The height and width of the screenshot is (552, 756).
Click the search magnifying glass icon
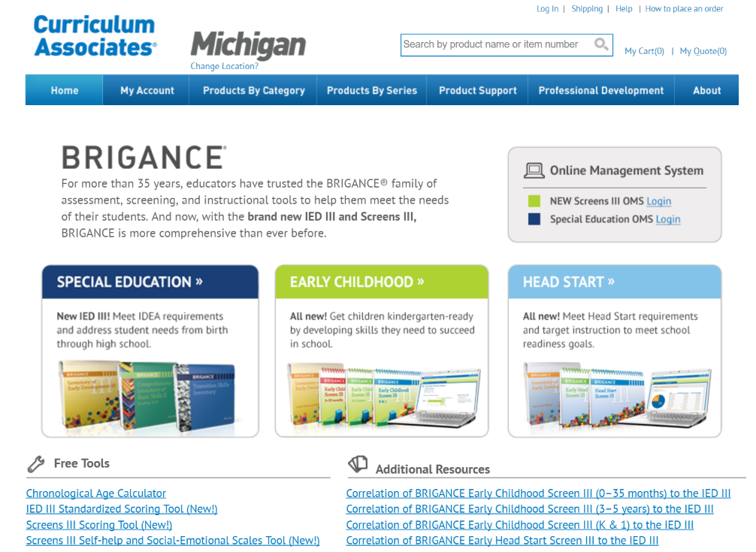[600, 44]
